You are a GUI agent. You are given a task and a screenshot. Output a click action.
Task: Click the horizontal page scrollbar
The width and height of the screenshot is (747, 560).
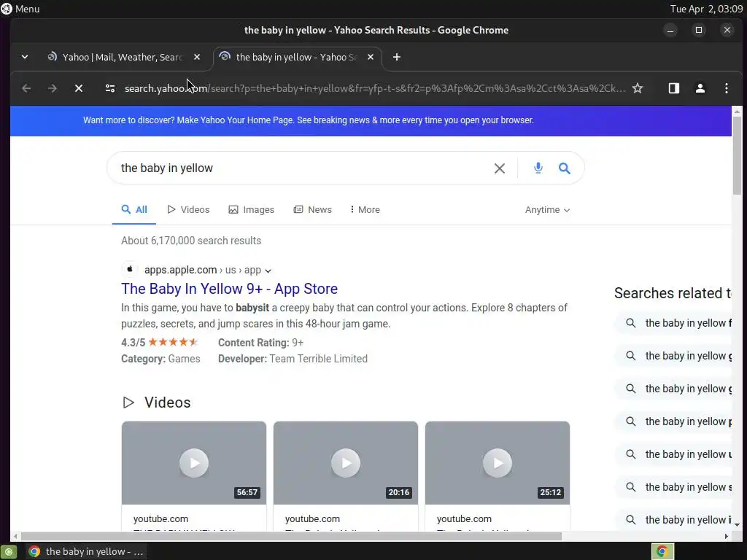[292, 536]
